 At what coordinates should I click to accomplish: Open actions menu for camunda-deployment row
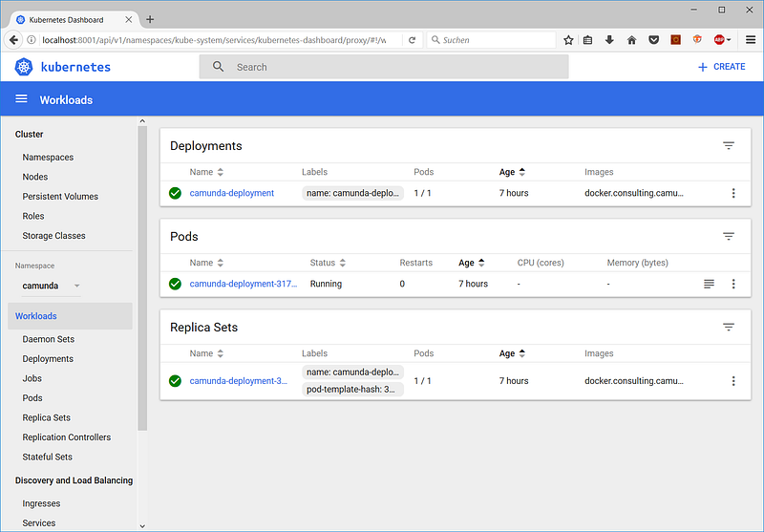pos(733,193)
